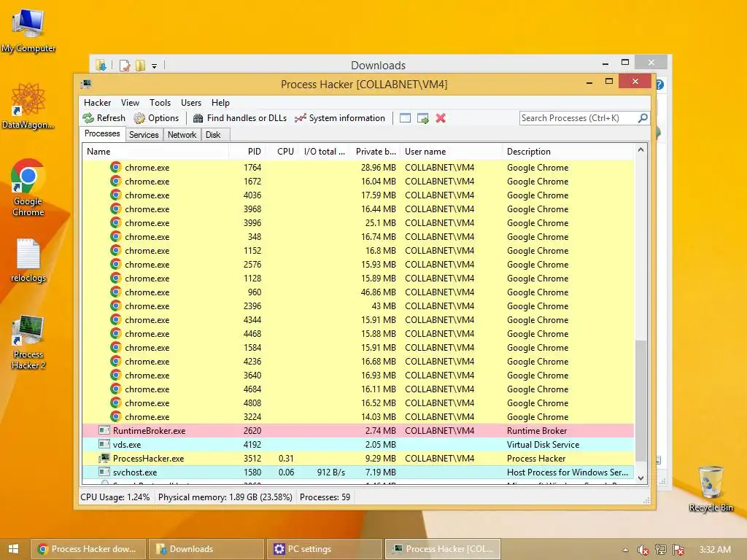
Task: Open My Computer desktop icon
Action: (28, 30)
